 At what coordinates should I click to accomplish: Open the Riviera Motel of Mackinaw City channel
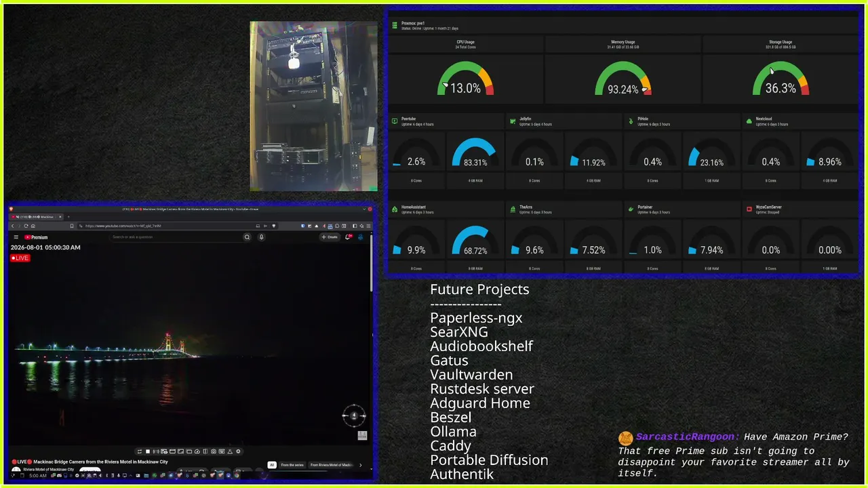pyautogui.click(x=49, y=469)
